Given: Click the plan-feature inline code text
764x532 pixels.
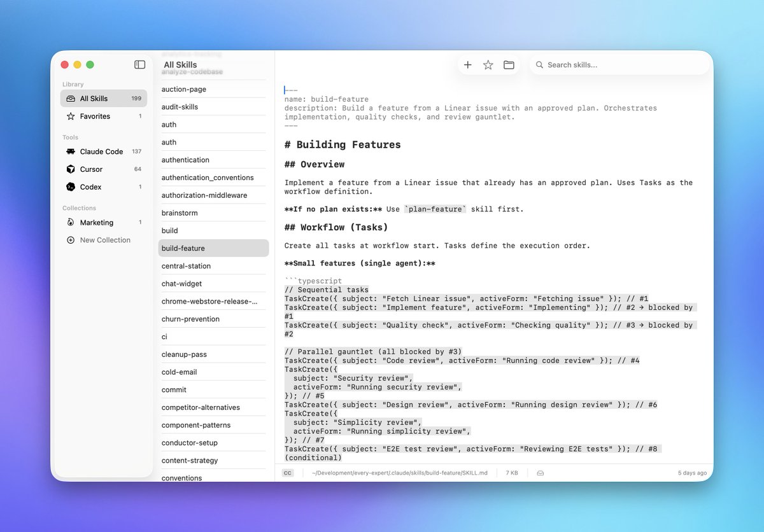Looking at the screenshot, I should click(x=435, y=209).
